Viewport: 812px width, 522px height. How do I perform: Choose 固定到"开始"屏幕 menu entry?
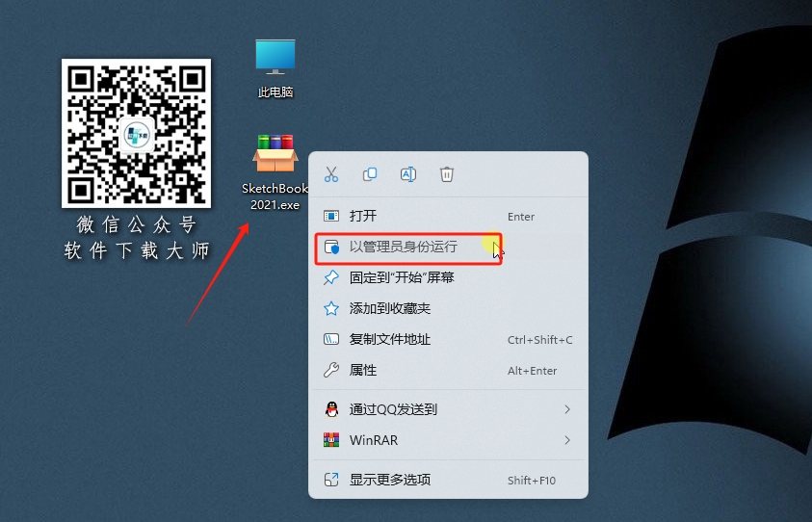448,277
